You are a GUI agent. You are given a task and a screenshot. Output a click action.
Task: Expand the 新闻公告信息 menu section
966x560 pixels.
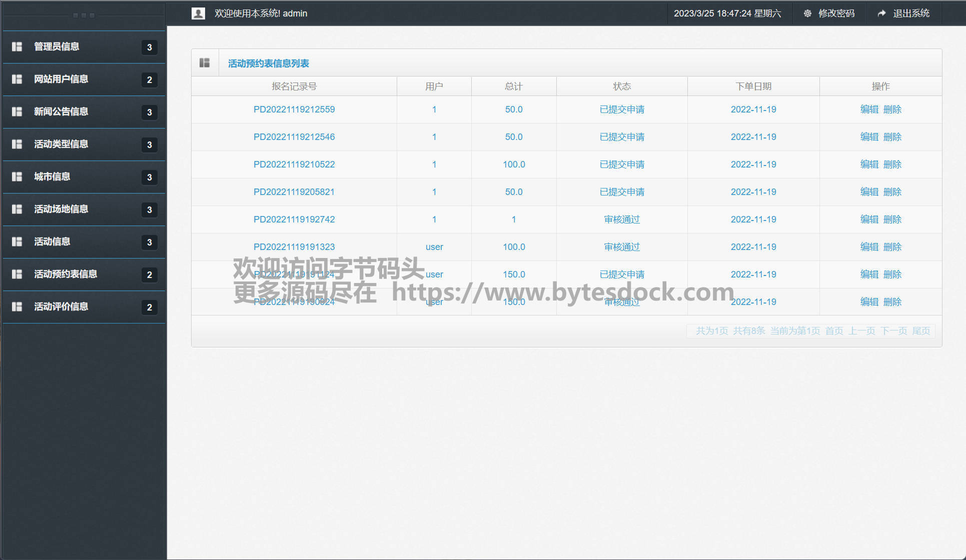[x=61, y=111]
